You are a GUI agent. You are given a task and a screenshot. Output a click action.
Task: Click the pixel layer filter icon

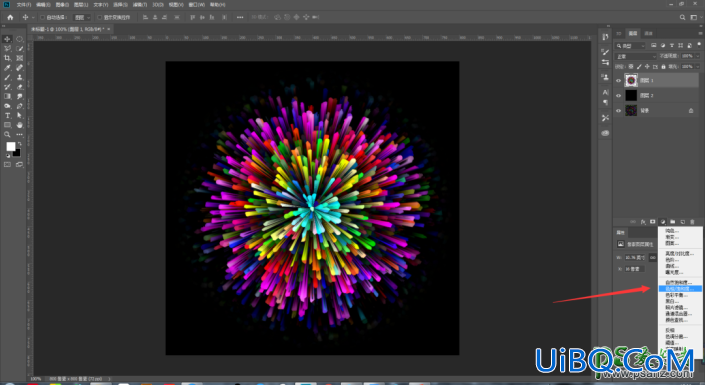654,45
